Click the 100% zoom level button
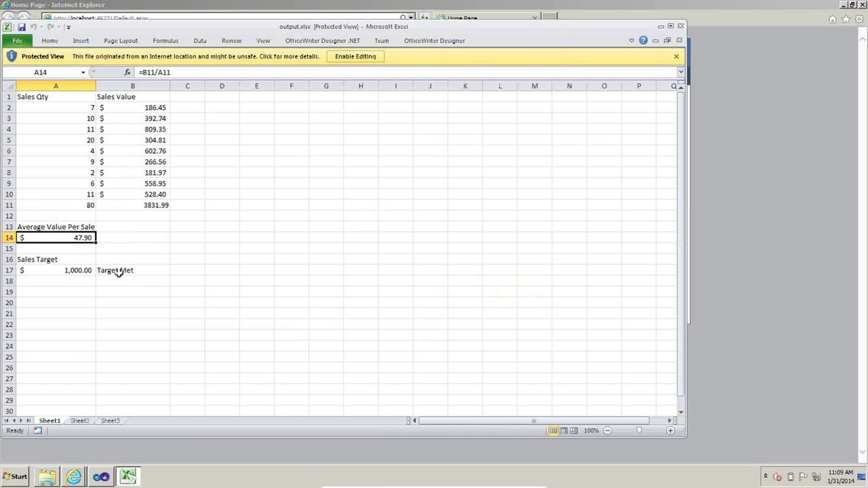 (x=591, y=431)
